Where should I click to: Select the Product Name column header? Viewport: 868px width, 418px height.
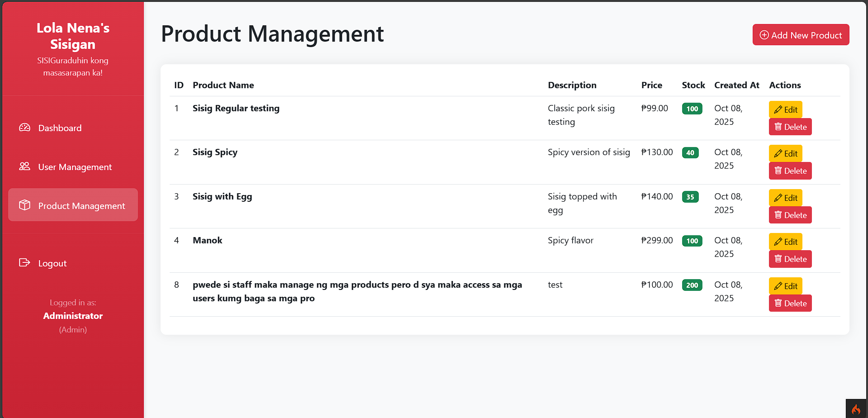pos(223,85)
